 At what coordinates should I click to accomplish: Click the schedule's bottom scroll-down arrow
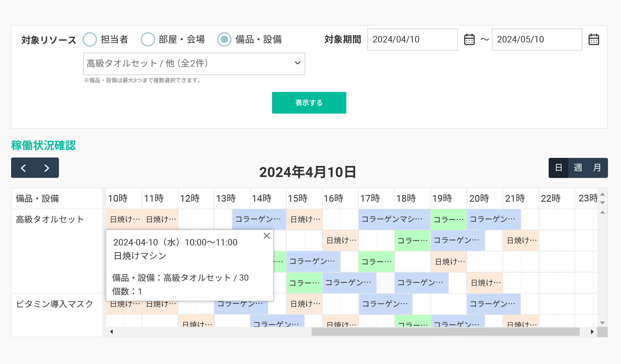602,323
